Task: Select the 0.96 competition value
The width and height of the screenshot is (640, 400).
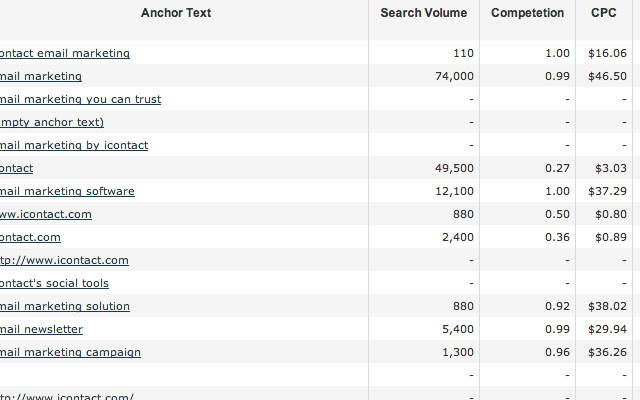Action: click(x=557, y=352)
